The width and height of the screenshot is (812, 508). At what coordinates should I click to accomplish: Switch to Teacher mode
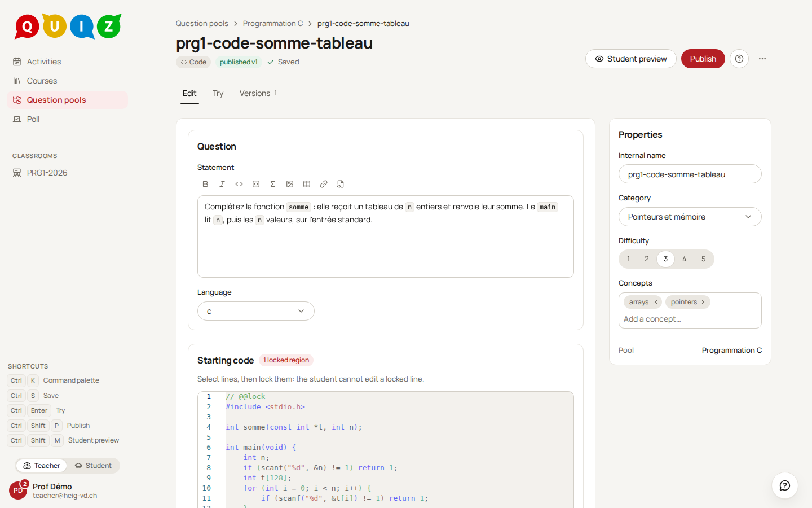41,466
